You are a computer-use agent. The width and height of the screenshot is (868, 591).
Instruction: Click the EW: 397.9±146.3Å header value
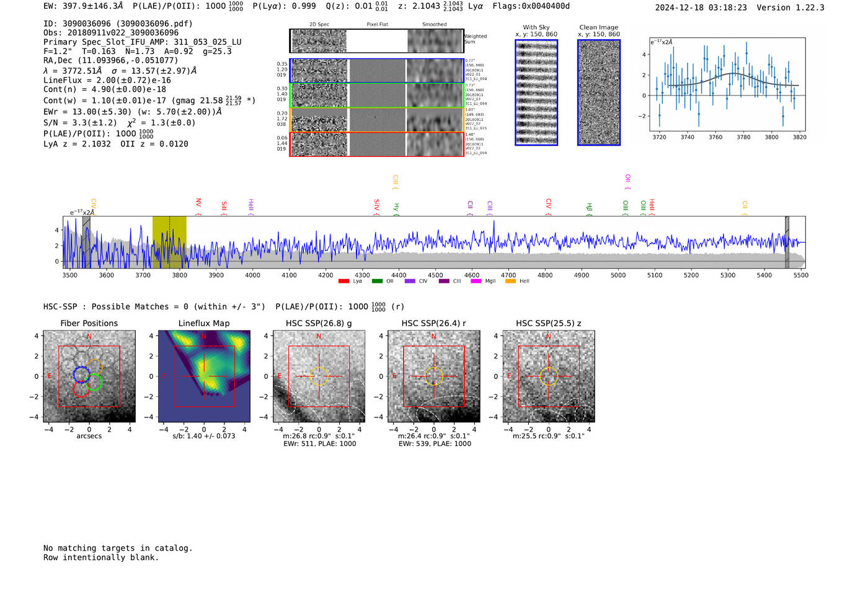pyautogui.click(x=83, y=6)
